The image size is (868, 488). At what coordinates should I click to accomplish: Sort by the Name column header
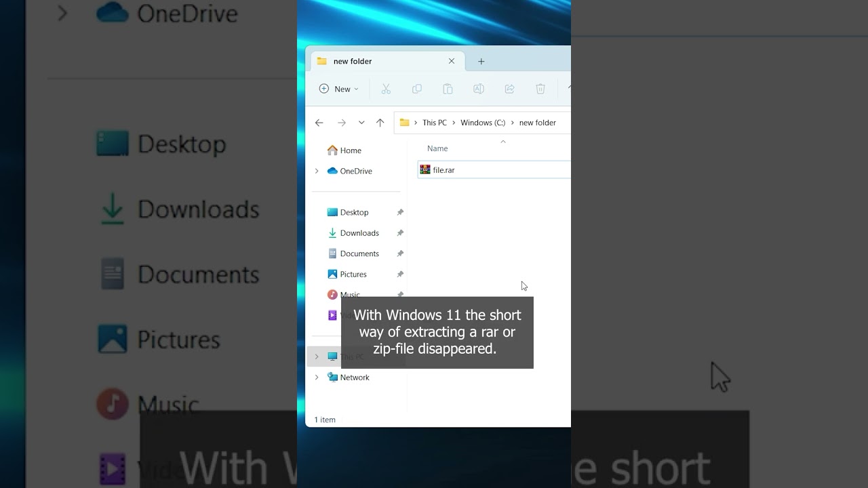[x=437, y=148]
